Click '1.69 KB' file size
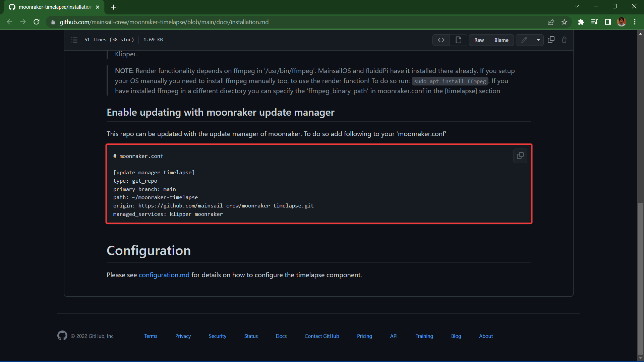Image resolution: width=644 pixels, height=362 pixels. pos(153,40)
